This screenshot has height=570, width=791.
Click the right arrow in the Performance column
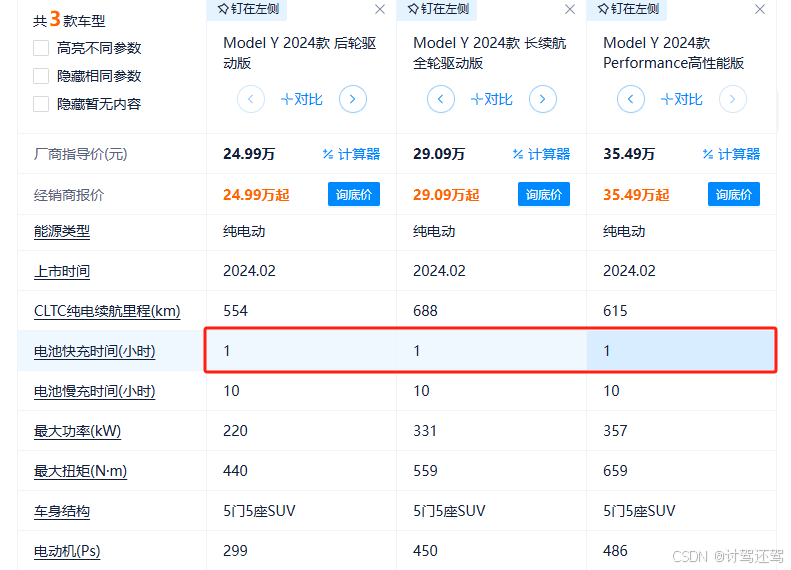pos(732,99)
